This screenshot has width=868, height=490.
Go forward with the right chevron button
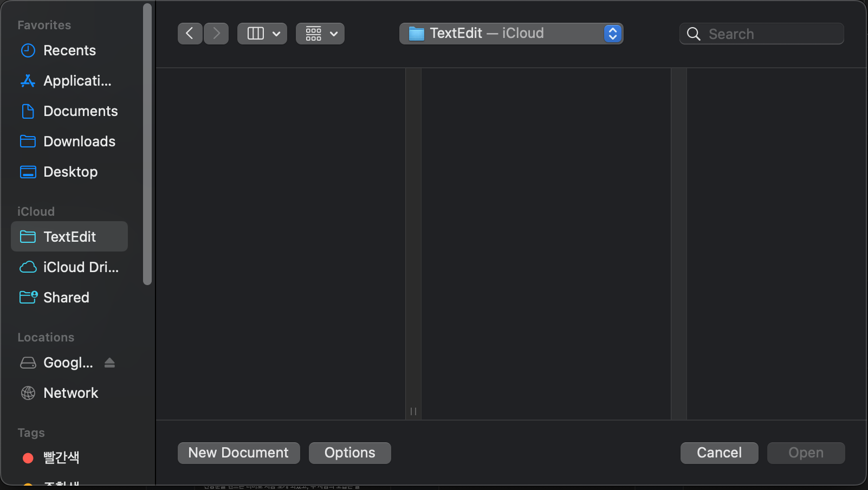216,34
